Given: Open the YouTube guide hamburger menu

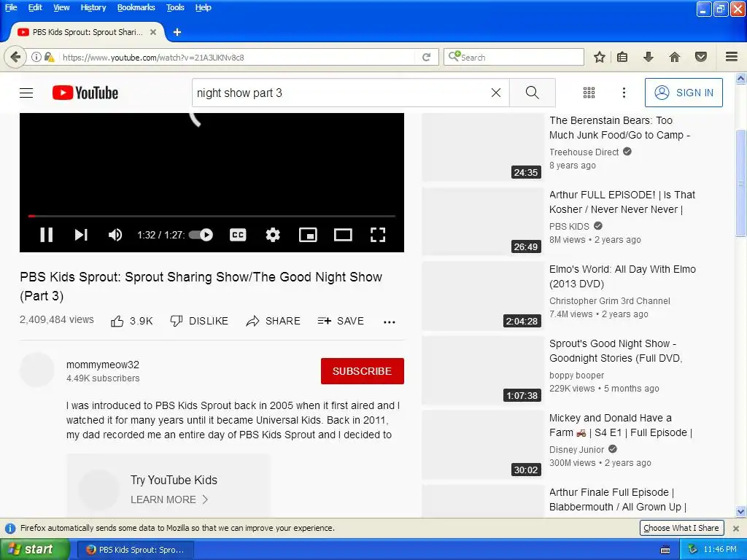Looking at the screenshot, I should pos(26,93).
